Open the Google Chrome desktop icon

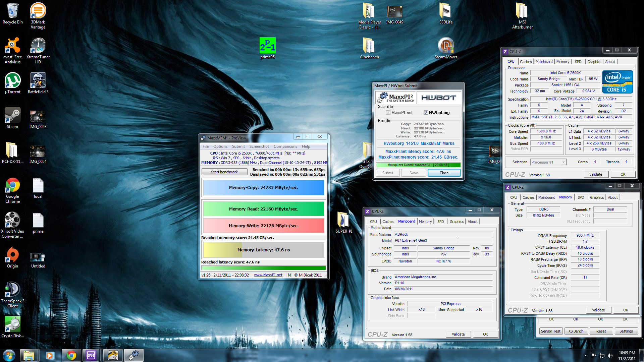(x=12, y=190)
